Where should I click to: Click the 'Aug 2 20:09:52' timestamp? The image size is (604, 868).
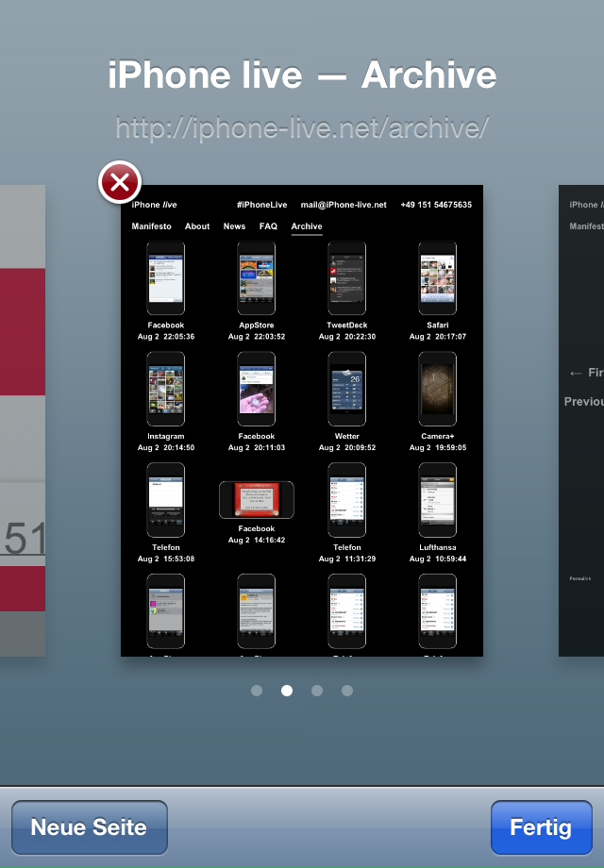click(x=347, y=448)
